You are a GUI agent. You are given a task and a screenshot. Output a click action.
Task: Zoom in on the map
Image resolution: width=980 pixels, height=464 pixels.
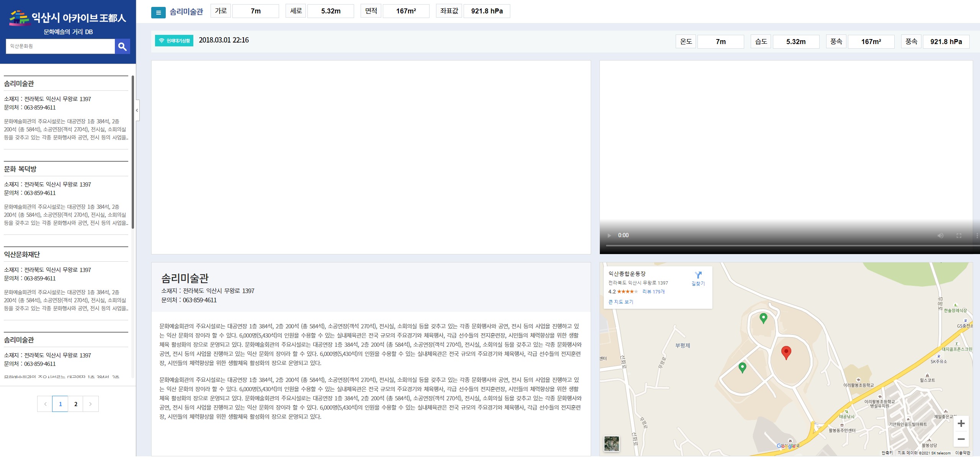click(x=961, y=423)
